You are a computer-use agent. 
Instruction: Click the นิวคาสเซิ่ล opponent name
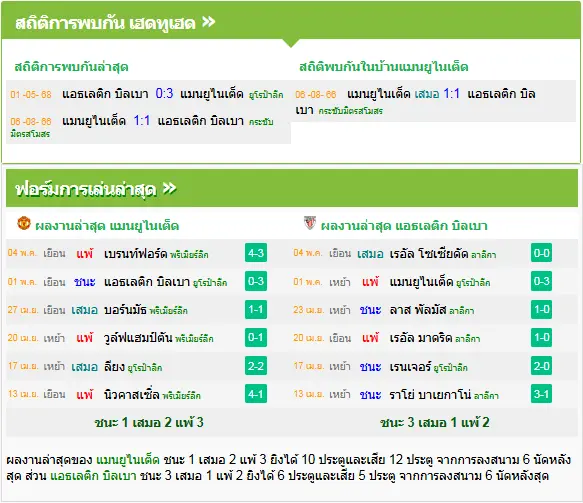(x=132, y=394)
